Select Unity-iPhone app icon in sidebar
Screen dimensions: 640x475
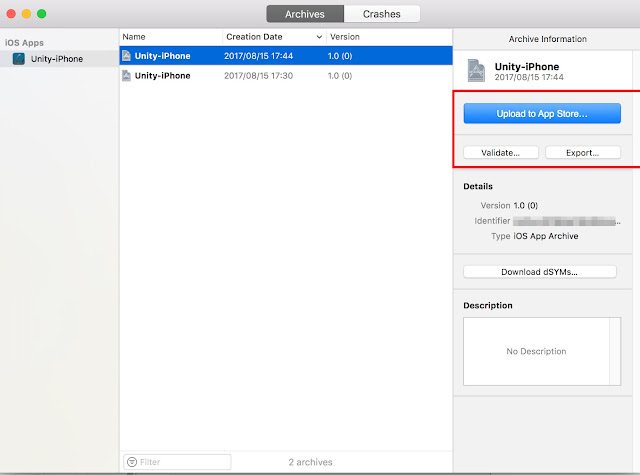click(19, 59)
